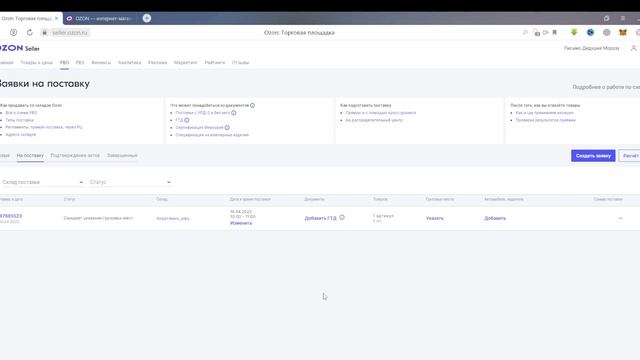Open the Адреса складов help link

21,134
